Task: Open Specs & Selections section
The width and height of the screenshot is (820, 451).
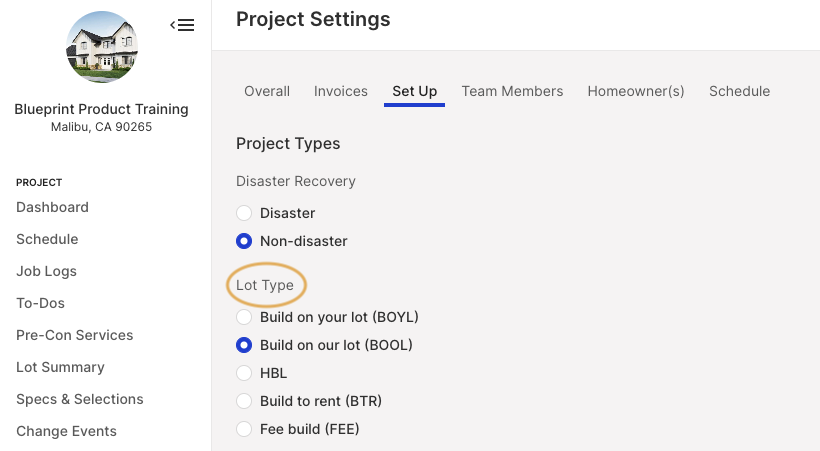Action: [x=79, y=399]
